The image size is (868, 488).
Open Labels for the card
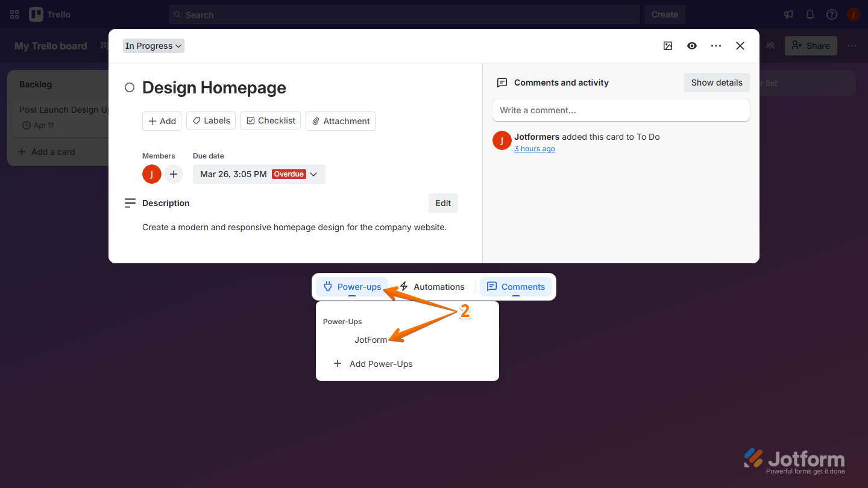[211, 121]
